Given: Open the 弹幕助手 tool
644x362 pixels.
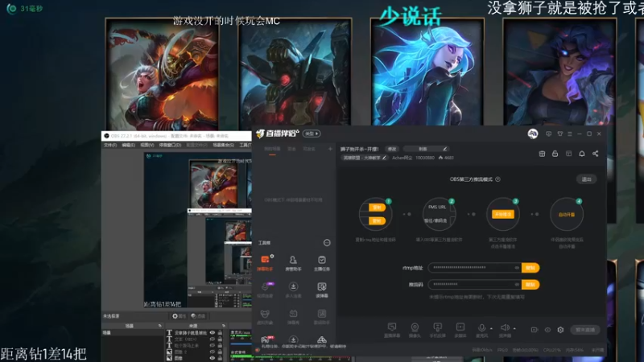Looking at the screenshot, I should tap(265, 263).
